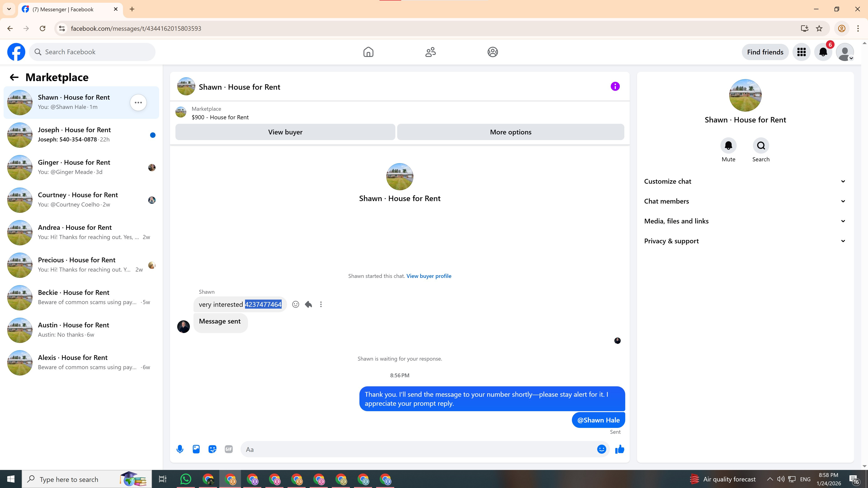Go to the Facebook Home tab

(368, 52)
